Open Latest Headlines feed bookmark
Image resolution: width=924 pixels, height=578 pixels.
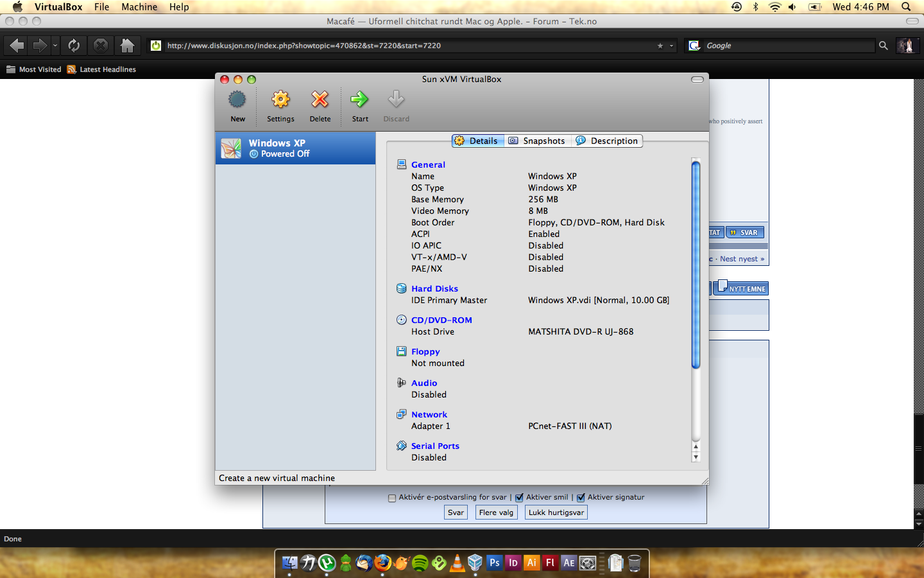point(101,69)
